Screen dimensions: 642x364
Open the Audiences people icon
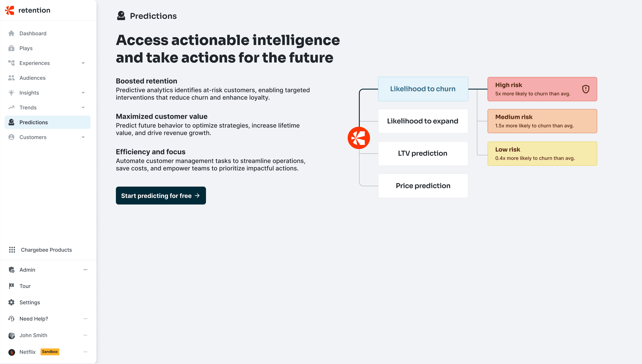(11, 78)
